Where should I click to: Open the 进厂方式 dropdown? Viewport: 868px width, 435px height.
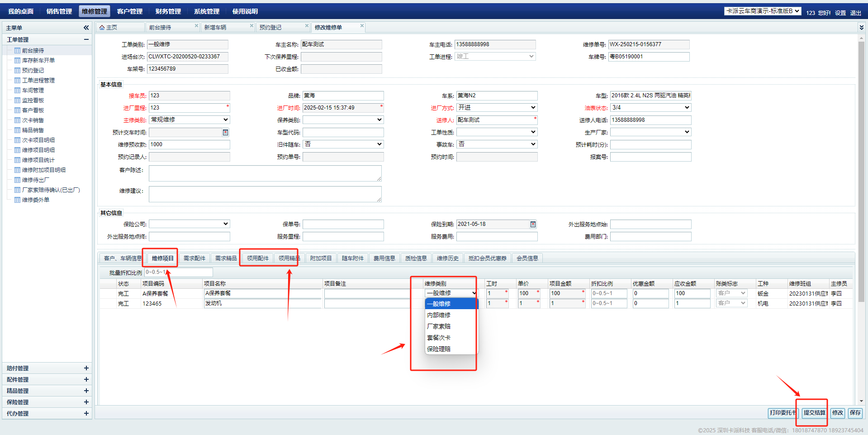point(497,108)
